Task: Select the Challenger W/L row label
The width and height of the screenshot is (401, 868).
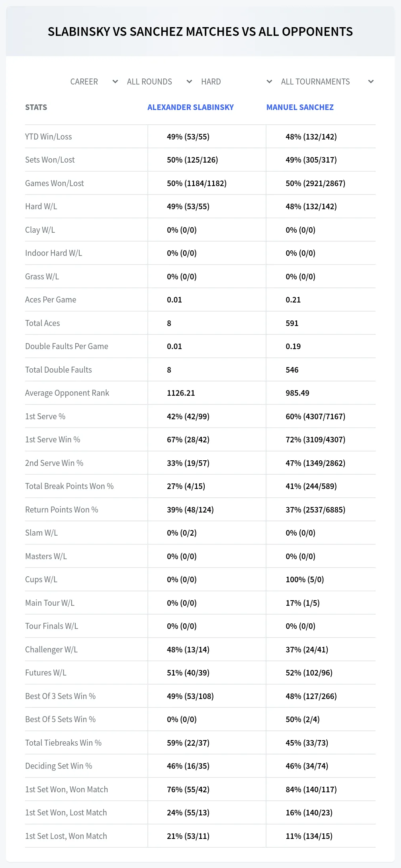Action: pos(51,650)
